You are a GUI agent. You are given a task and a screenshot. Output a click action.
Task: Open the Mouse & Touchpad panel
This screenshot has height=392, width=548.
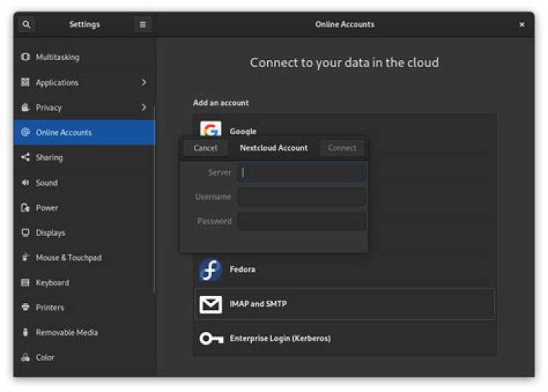pyautogui.click(x=84, y=257)
